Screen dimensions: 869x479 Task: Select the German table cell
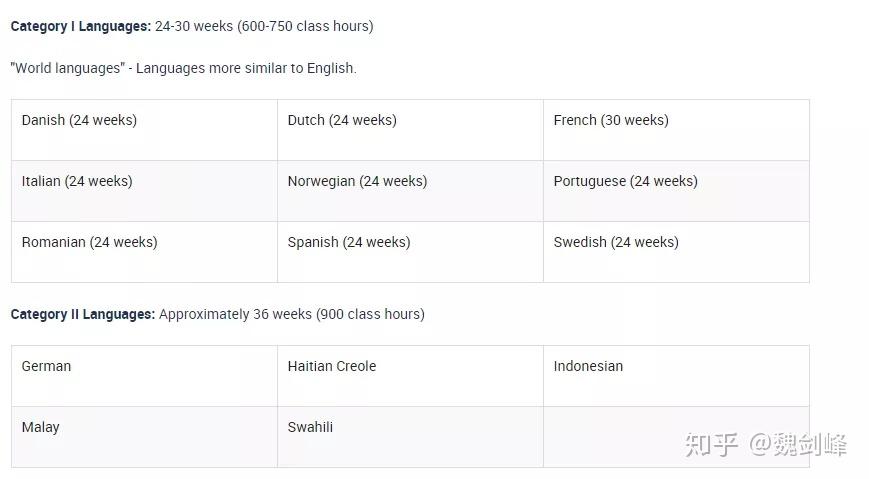point(47,366)
